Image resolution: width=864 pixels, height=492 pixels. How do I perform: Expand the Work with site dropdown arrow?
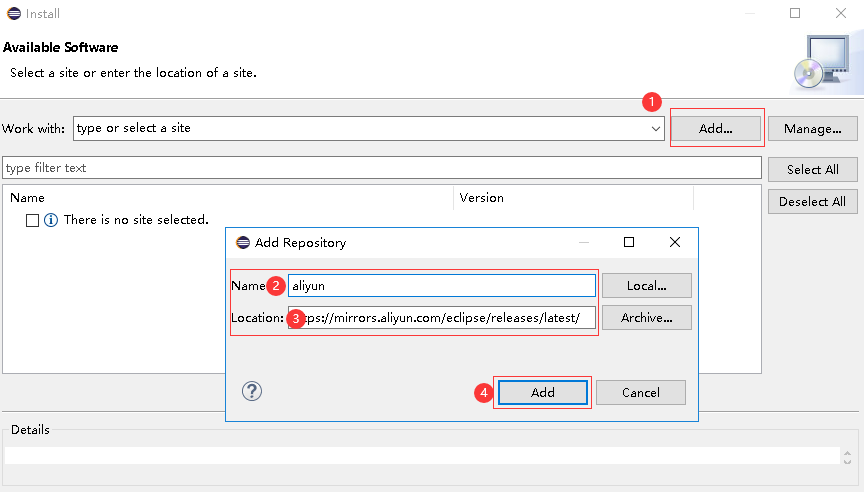655,128
